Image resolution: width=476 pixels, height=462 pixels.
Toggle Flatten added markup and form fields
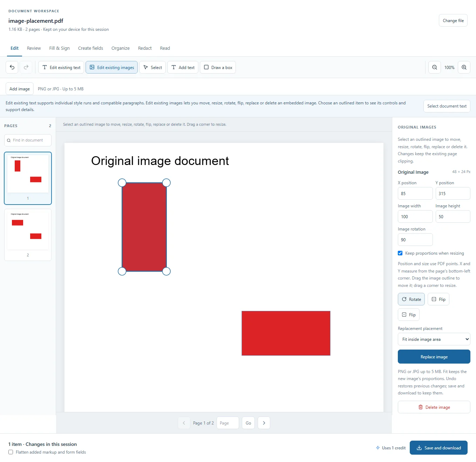pos(11,452)
